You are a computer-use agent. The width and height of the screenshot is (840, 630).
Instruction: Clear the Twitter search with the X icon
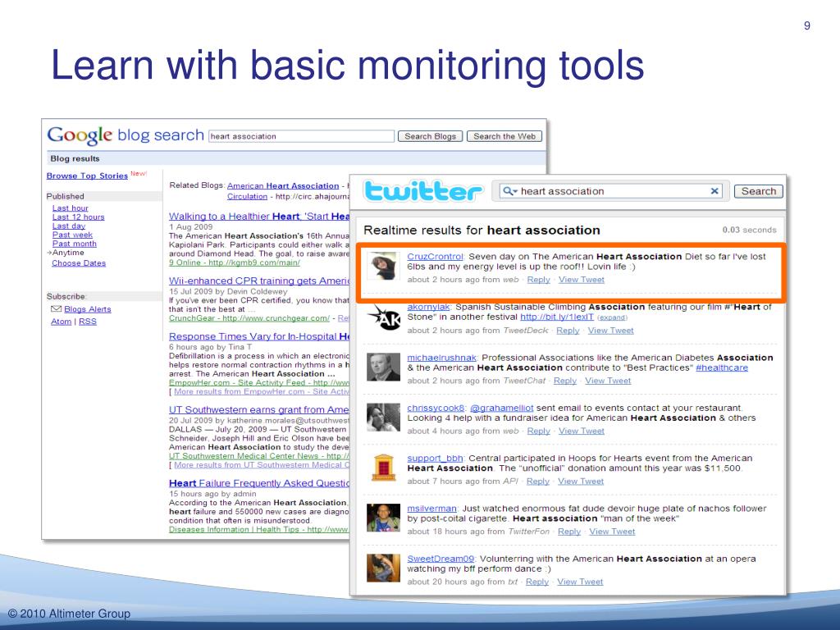(x=714, y=191)
